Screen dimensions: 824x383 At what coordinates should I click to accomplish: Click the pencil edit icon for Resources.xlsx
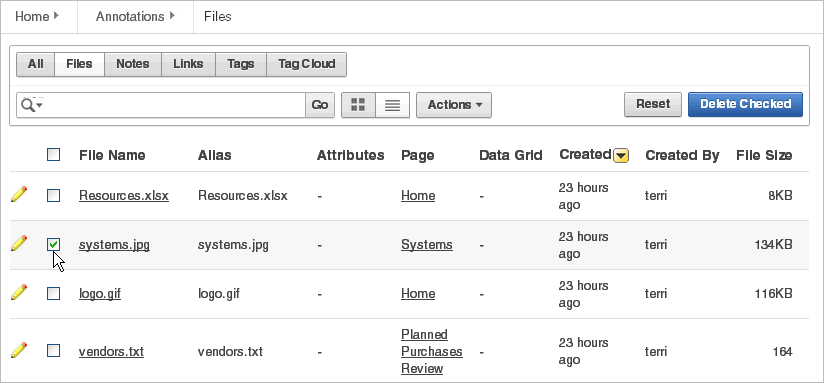19,194
